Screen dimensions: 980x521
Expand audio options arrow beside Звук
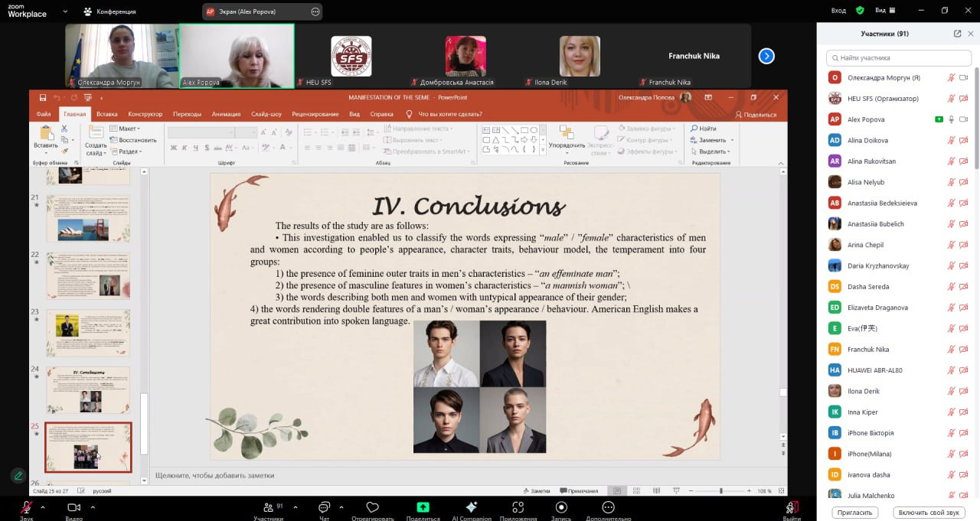pyautogui.click(x=43, y=507)
